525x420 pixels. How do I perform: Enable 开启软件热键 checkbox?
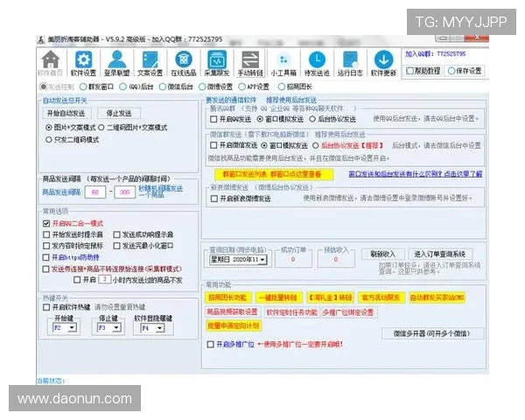tap(46, 307)
